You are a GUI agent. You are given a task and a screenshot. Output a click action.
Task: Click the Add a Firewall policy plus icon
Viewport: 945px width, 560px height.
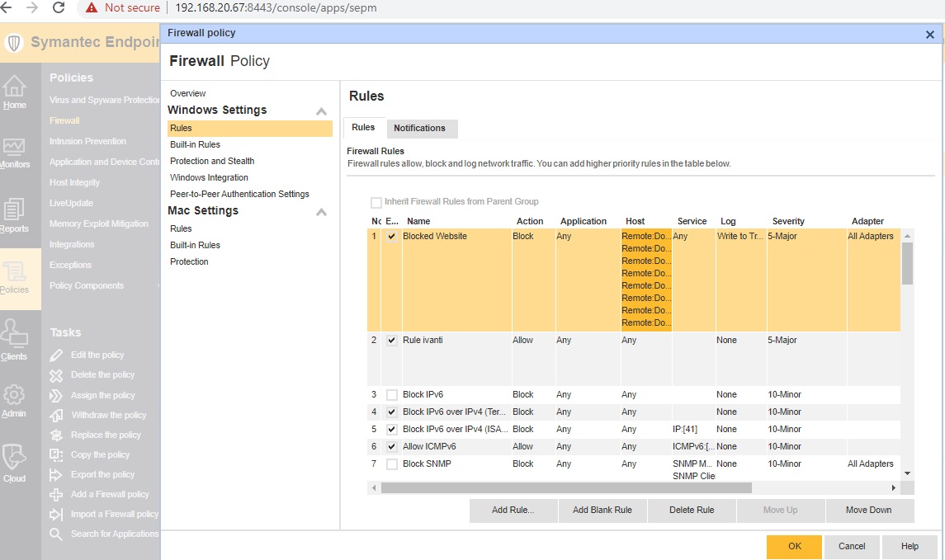click(x=56, y=495)
